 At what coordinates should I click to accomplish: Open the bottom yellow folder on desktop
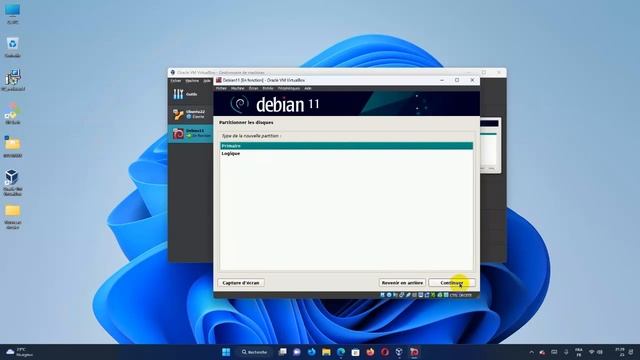pyautogui.click(x=12, y=216)
